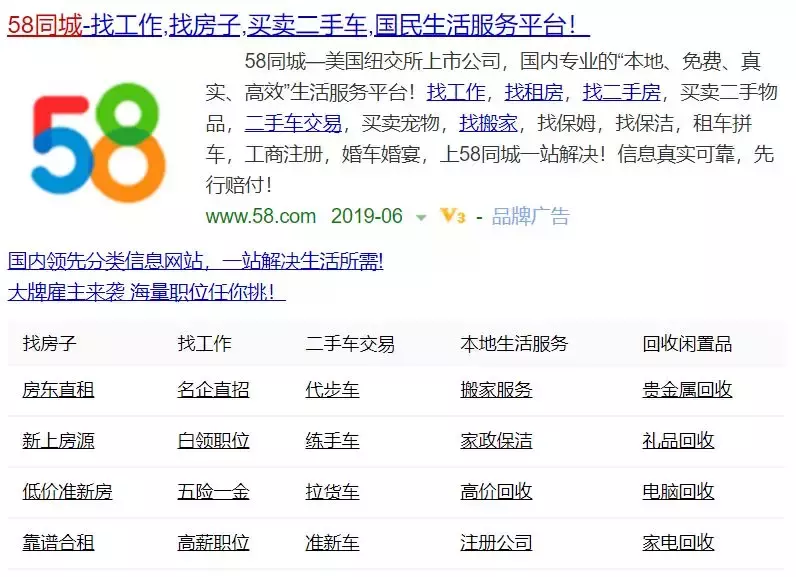Expand the dropdown arrow beside 2019-06
Viewport: 796px width, 577px height.
point(421,218)
